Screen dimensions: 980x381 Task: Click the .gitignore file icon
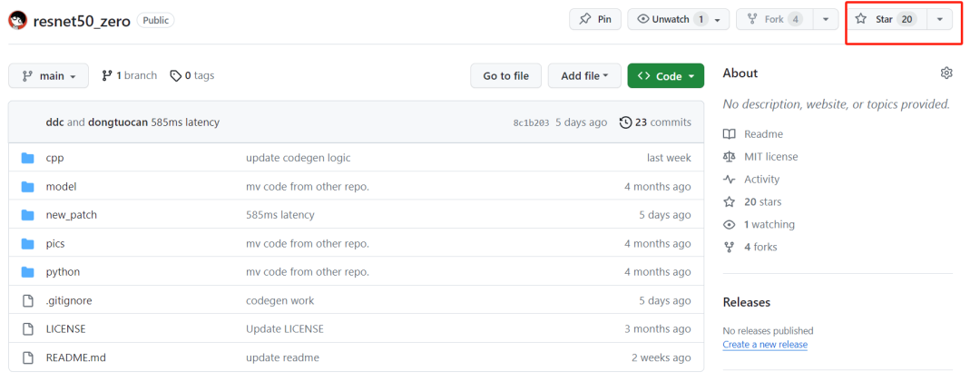pyautogui.click(x=27, y=301)
